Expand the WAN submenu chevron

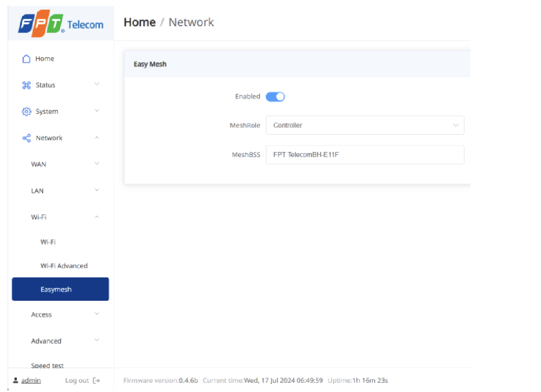(97, 164)
